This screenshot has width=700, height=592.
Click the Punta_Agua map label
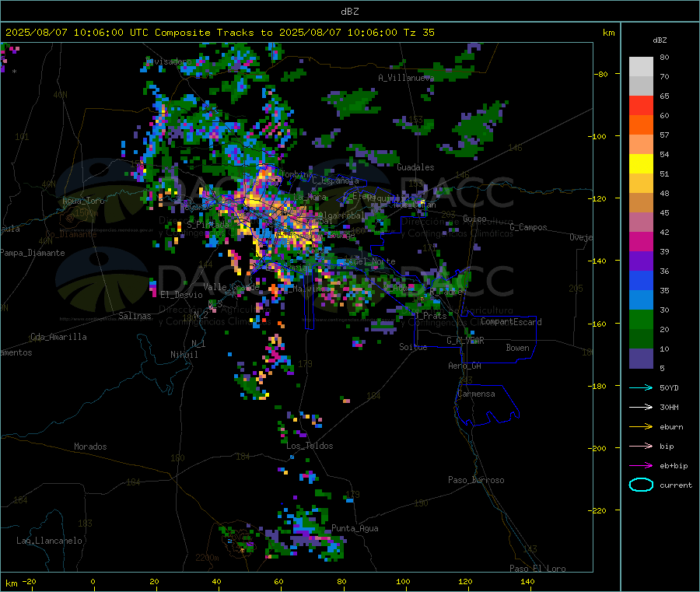click(355, 528)
